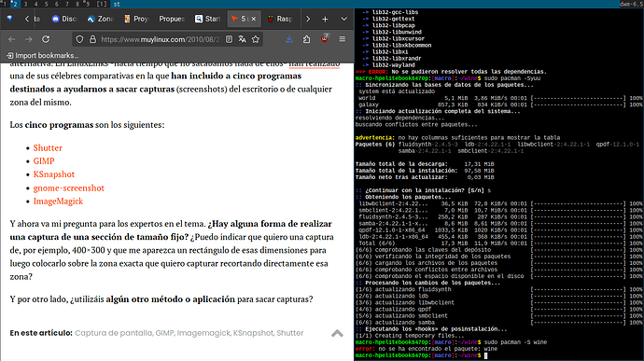This screenshot has height=361, width=644.
Task: Open the Shutter link
Action: 48,147
